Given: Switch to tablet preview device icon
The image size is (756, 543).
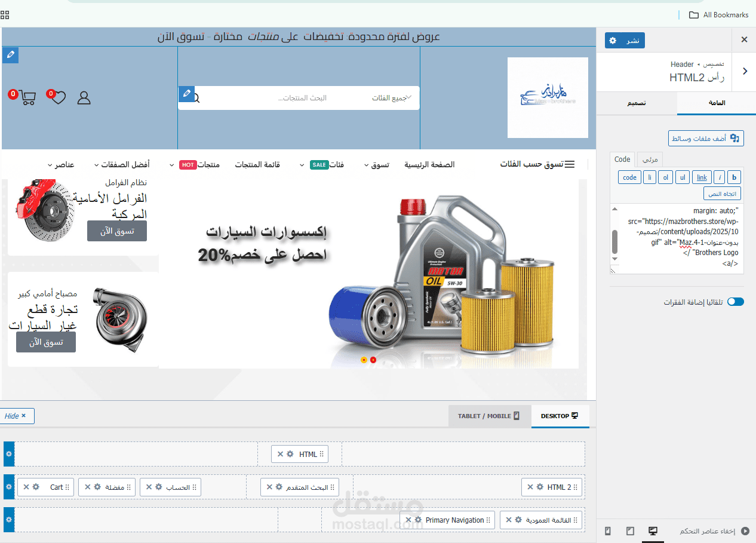Looking at the screenshot, I should 630,530.
